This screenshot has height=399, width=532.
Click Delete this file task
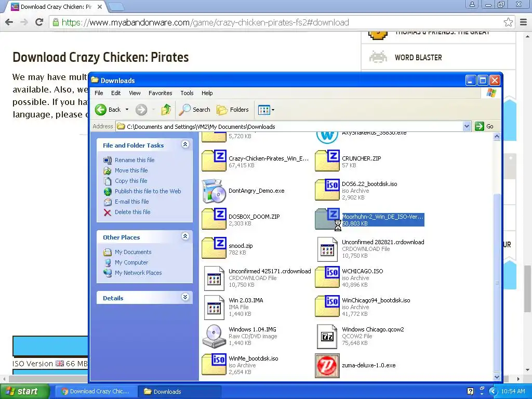[x=132, y=212]
